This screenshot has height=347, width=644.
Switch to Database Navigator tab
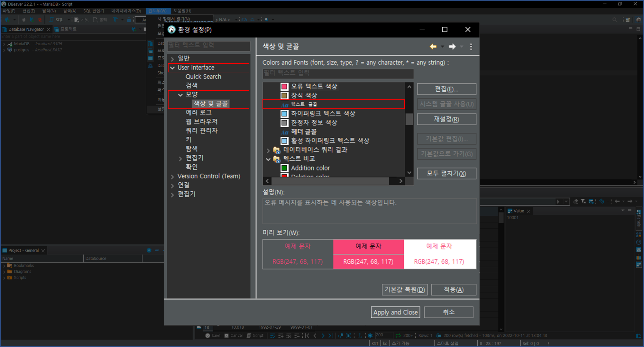26,29
